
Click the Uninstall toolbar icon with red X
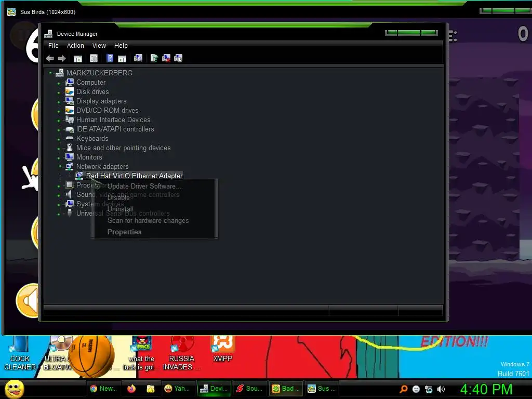[166, 58]
